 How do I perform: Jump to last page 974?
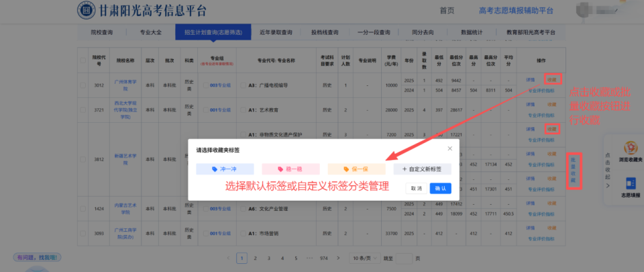(x=323, y=258)
